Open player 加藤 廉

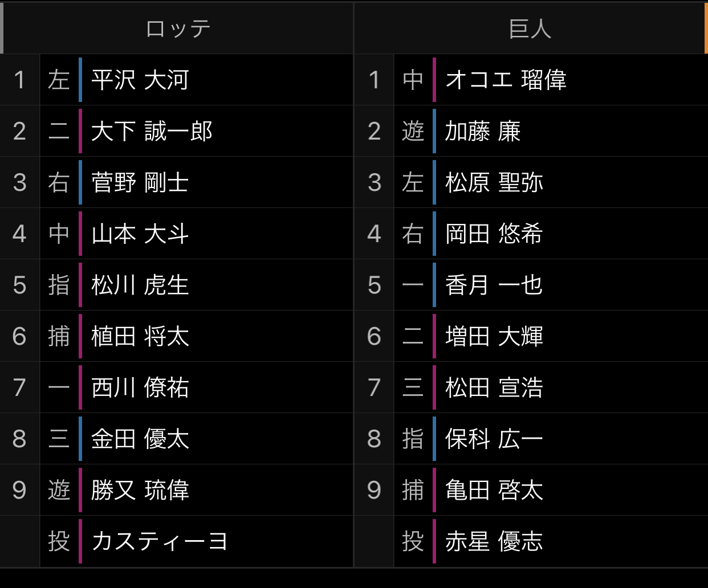point(482,131)
